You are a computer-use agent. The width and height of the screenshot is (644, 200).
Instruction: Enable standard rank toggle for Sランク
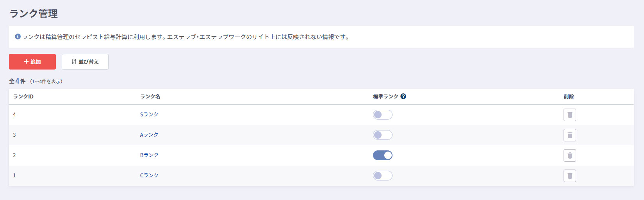(382, 115)
